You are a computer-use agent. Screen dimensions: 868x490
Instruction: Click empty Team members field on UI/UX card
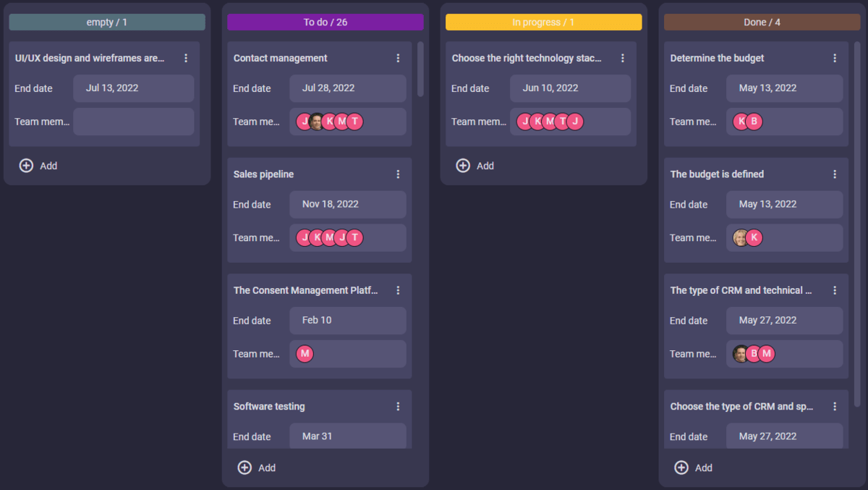click(133, 122)
